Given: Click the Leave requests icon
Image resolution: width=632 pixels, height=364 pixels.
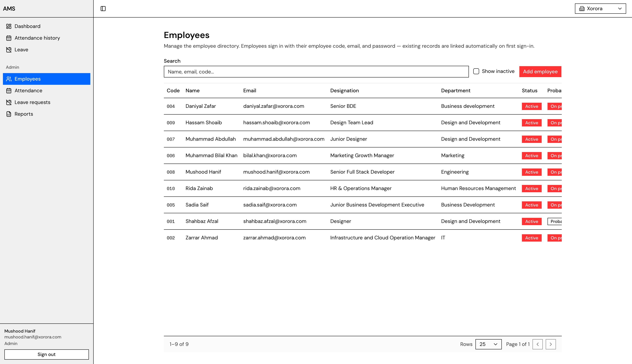Looking at the screenshot, I should [x=9, y=102].
